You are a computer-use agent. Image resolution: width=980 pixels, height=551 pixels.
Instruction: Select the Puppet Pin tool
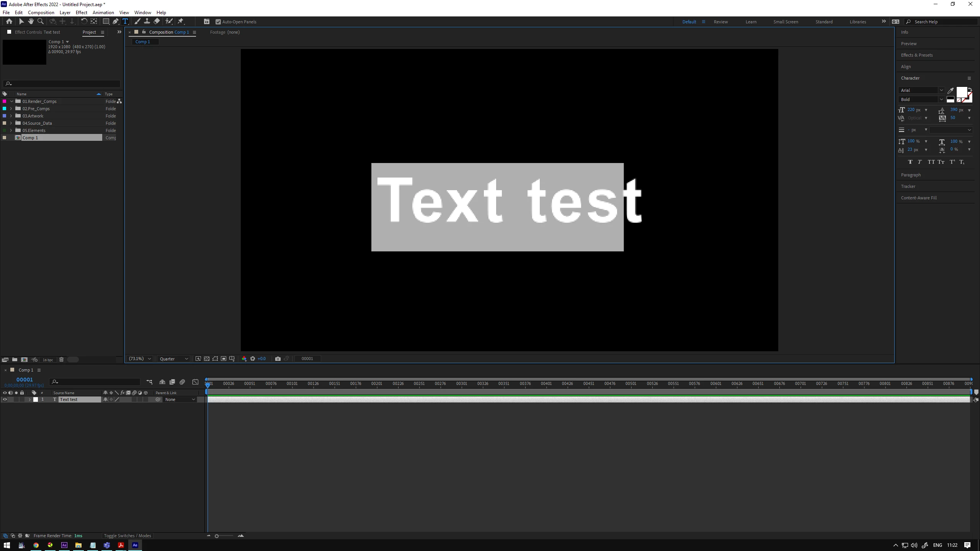pos(181,21)
